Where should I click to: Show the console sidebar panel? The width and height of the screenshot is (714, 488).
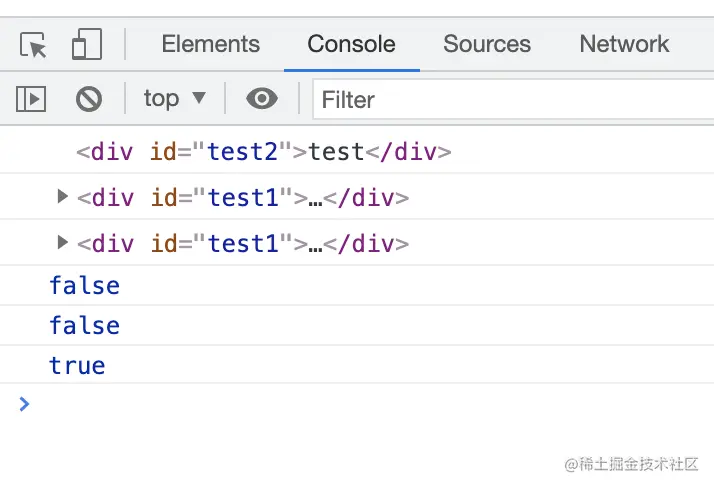(x=32, y=99)
